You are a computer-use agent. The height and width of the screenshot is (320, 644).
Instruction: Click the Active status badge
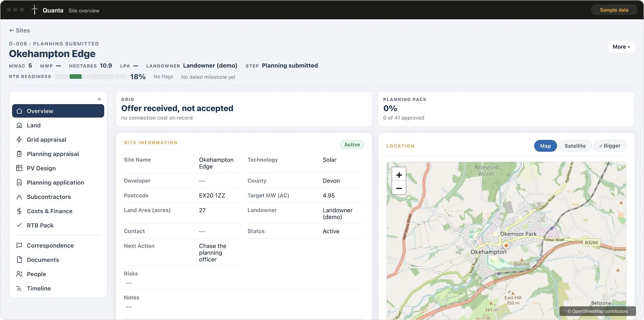pos(352,145)
